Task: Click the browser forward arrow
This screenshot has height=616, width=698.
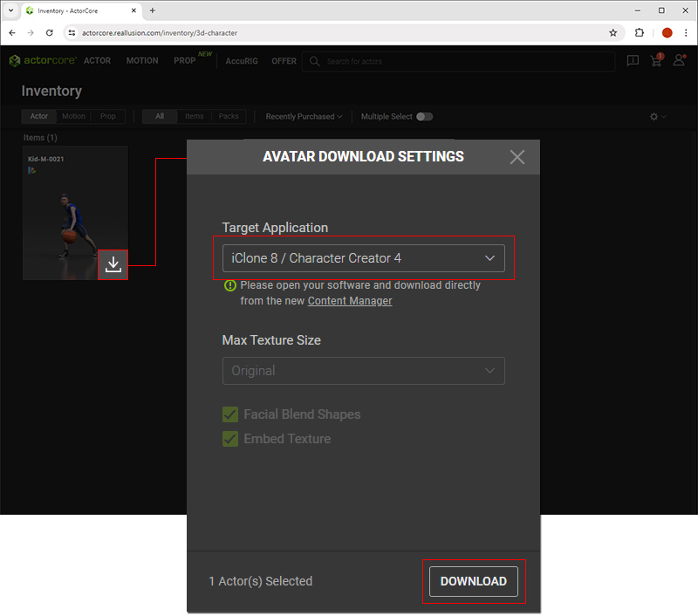Action: 31,33
